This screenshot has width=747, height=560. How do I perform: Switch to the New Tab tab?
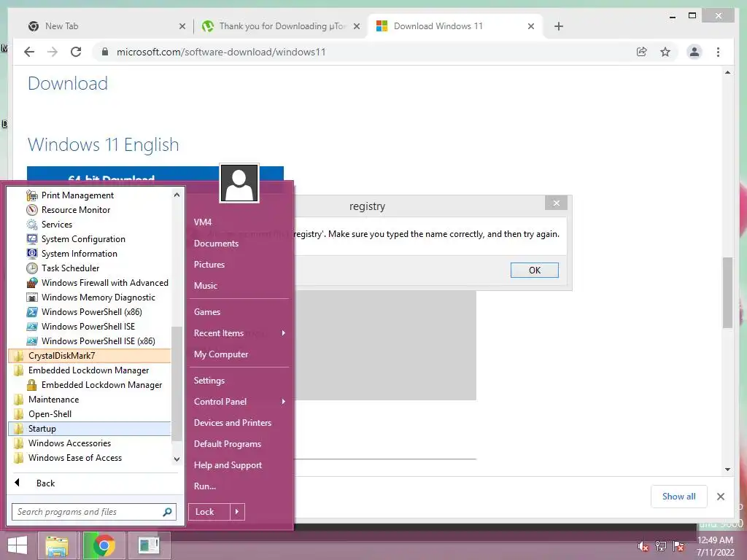tap(107, 26)
